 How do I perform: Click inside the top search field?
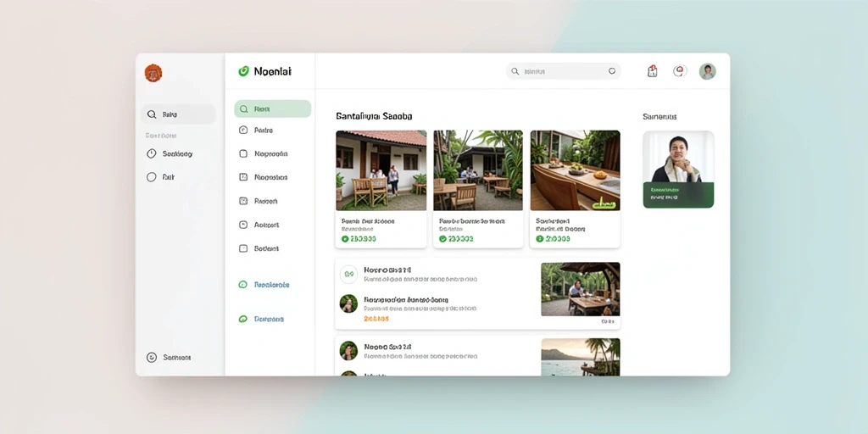coord(563,71)
